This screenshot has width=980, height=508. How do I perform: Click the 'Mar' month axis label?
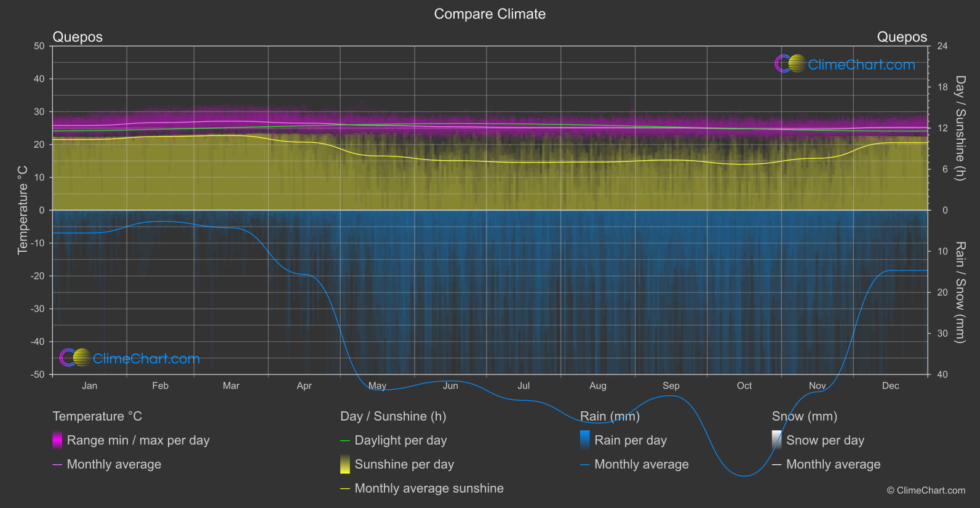click(x=231, y=385)
